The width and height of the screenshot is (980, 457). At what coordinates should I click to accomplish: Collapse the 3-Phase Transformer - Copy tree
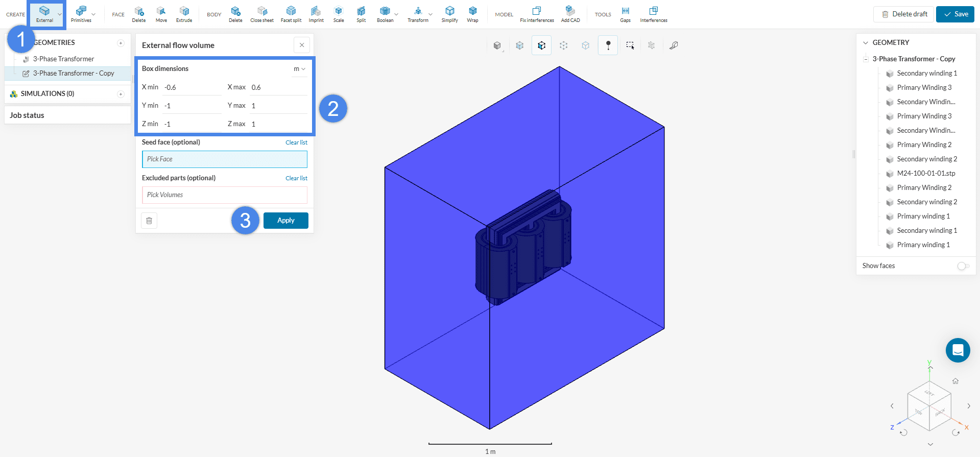[x=866, y=59]
